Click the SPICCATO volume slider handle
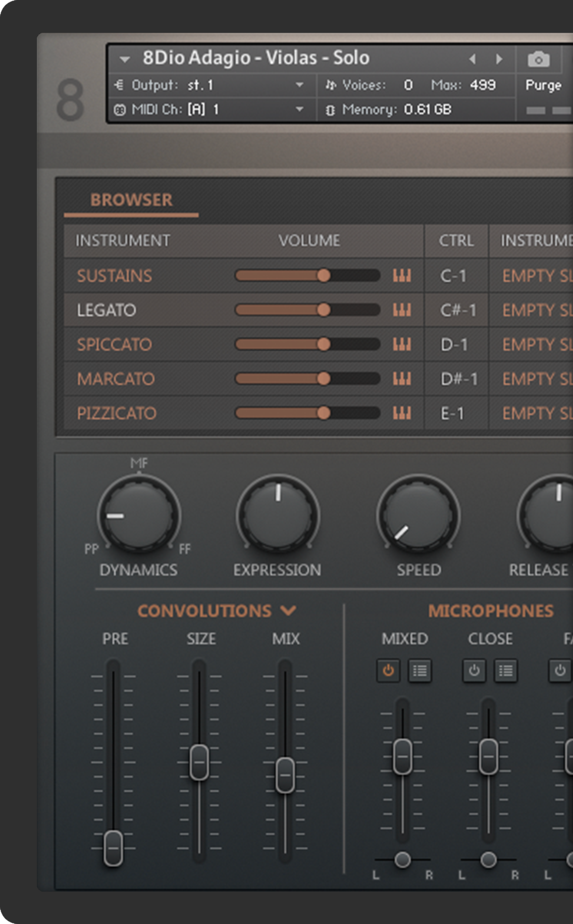The width and height of the screenshot is (573, 924). click(x=324, y=344)
